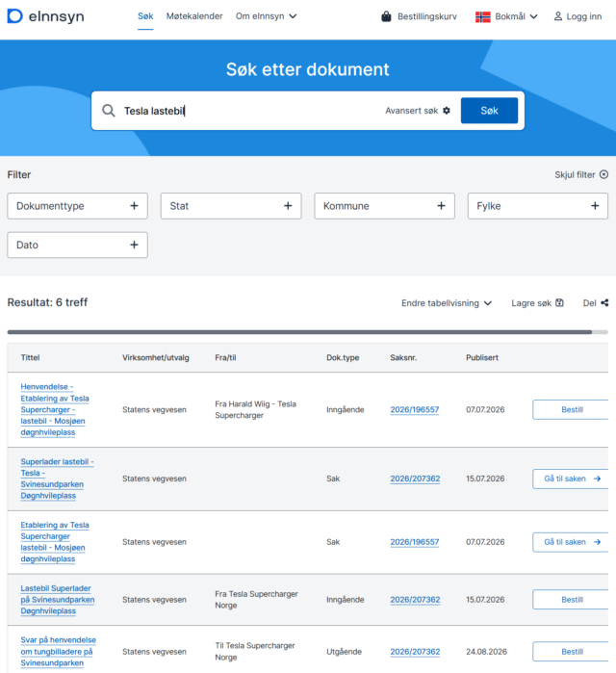The image size is (616, 673).
Task: Click Bestill for the Utgående document
Action: click(x=571, y=652)
